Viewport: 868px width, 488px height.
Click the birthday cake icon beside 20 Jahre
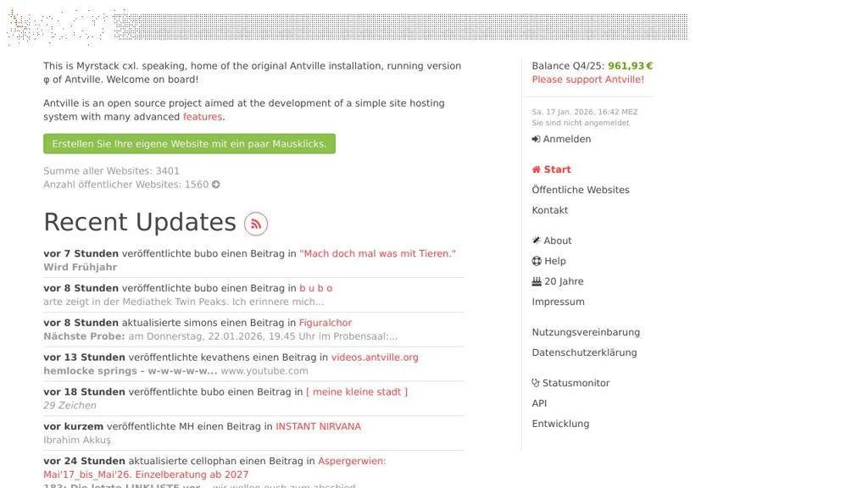pos(537,281)
